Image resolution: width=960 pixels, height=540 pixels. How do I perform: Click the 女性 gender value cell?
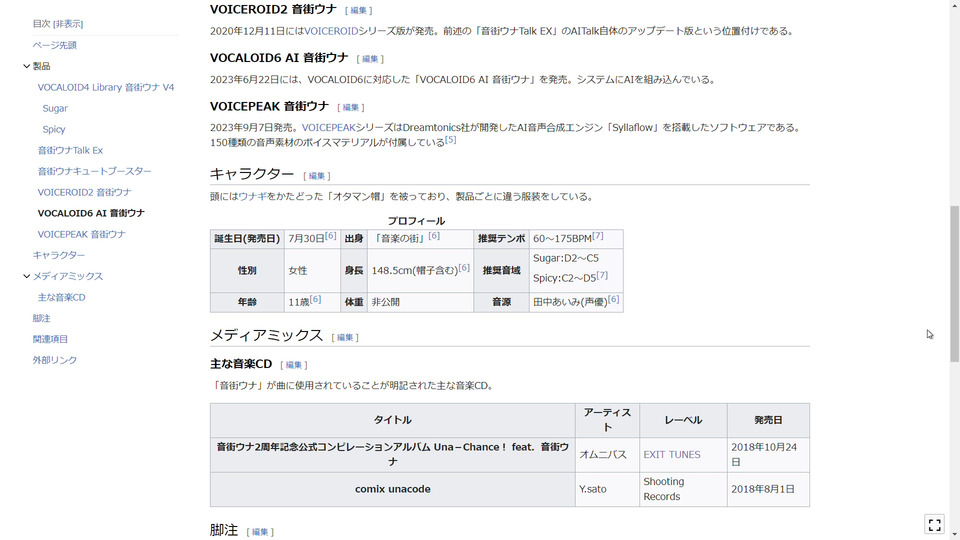coord(312,271)
